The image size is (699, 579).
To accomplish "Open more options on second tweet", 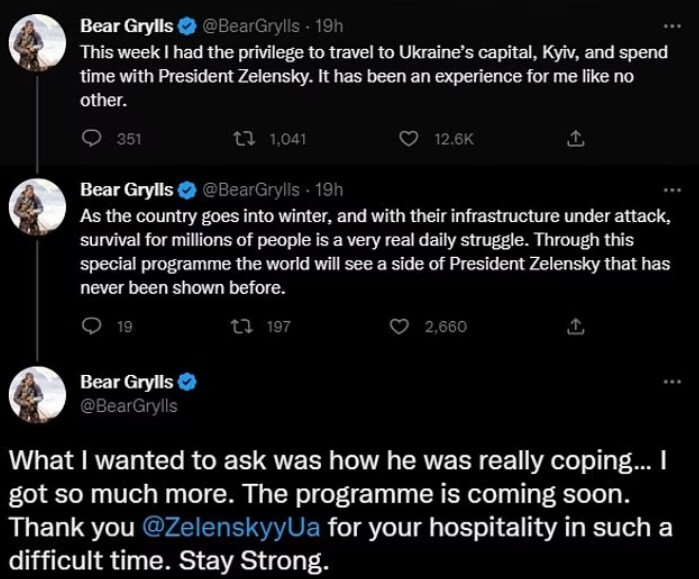I will [671, 189].
